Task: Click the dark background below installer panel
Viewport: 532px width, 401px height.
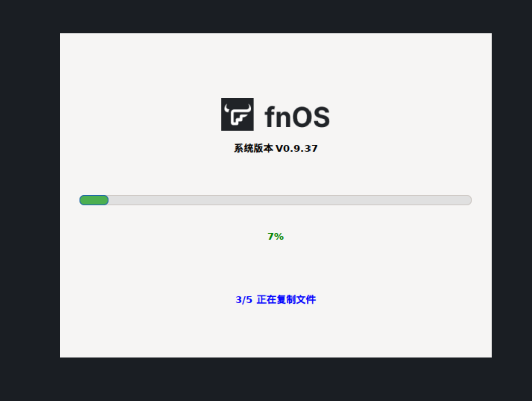Action: coord(276,379)
